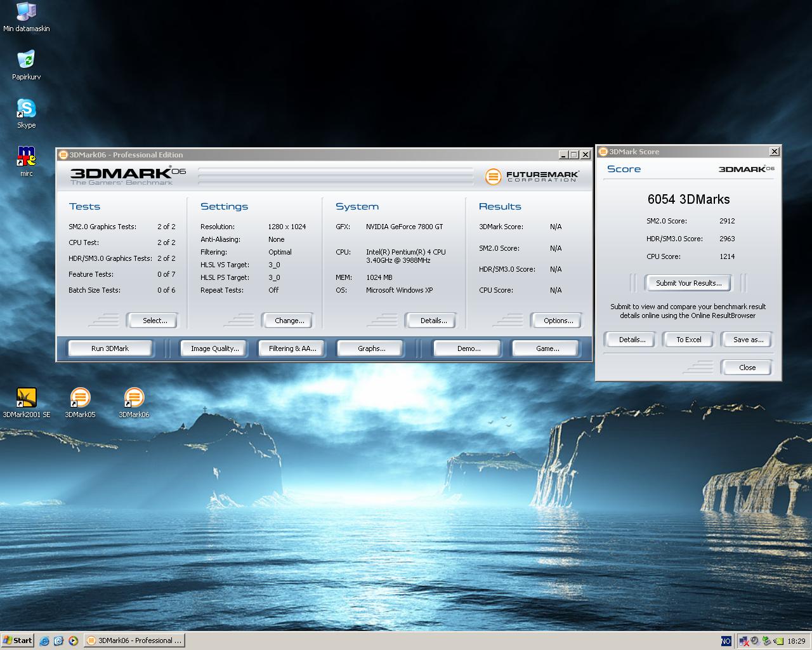
Task: Click Select under Tests
Action: tap(152, 321)
